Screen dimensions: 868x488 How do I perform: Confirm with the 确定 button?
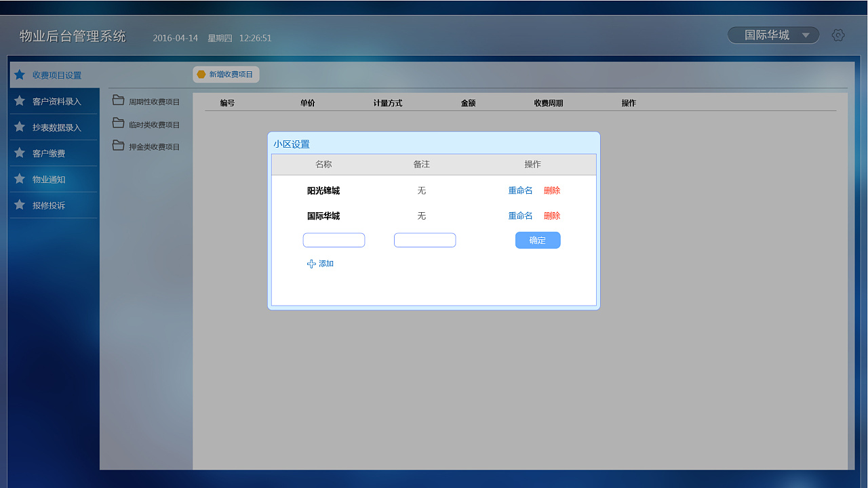[x=538, y=240]
